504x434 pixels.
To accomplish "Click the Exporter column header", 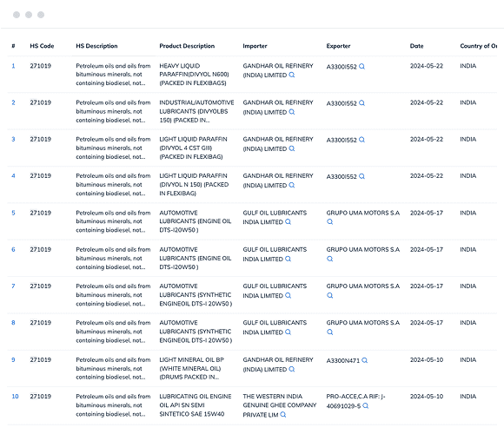I will [338, 46].
